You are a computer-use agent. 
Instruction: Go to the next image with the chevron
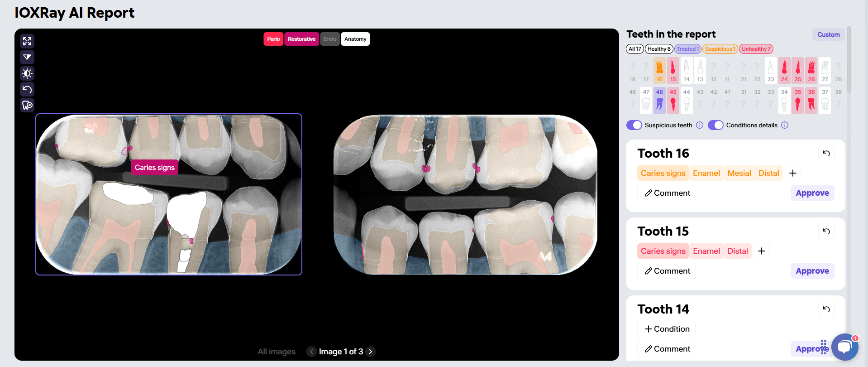[370, 352]
